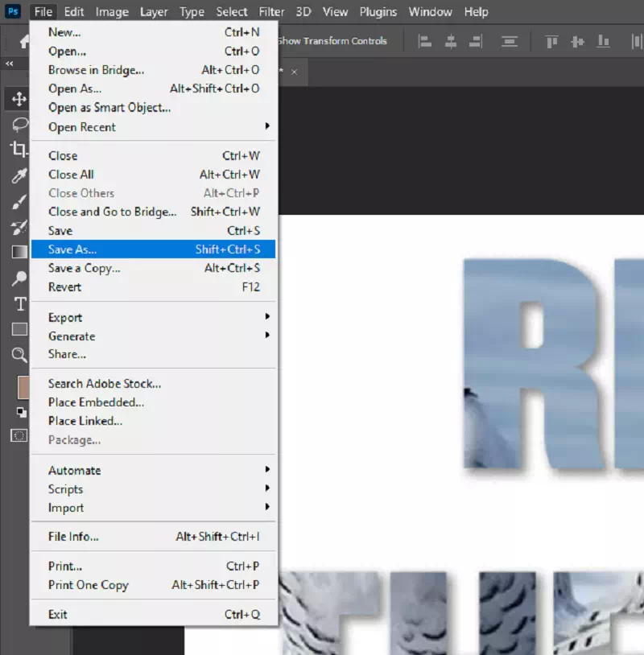Choose New... from File menu
The image size is (644, 655).
[154, 32]
